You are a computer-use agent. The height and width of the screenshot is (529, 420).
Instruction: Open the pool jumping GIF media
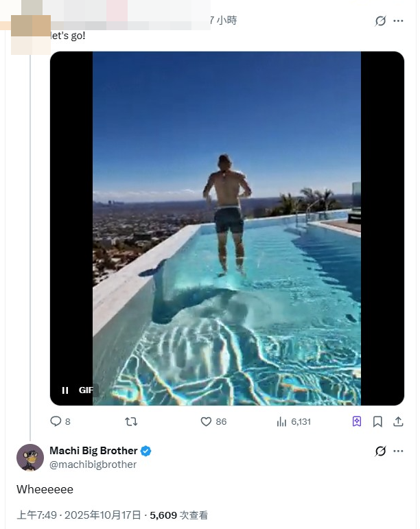click(x=226, y=226)
